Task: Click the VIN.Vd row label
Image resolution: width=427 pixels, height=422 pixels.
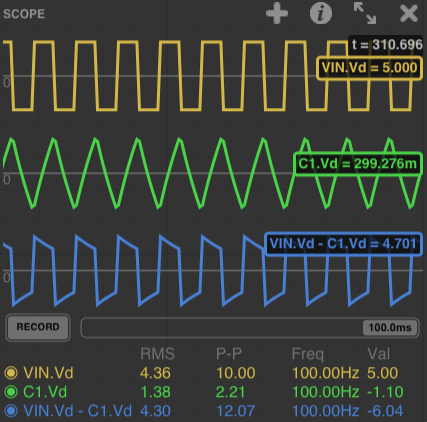Action: pos(48,373)
